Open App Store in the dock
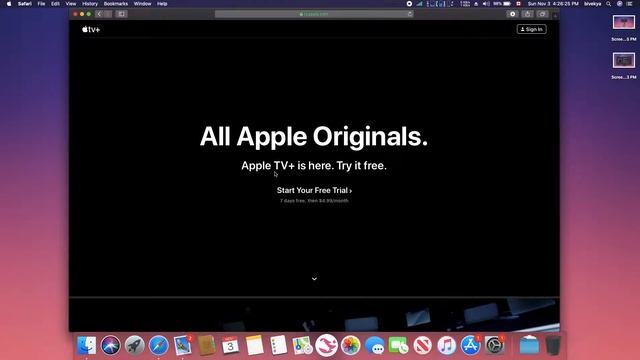 471,345
